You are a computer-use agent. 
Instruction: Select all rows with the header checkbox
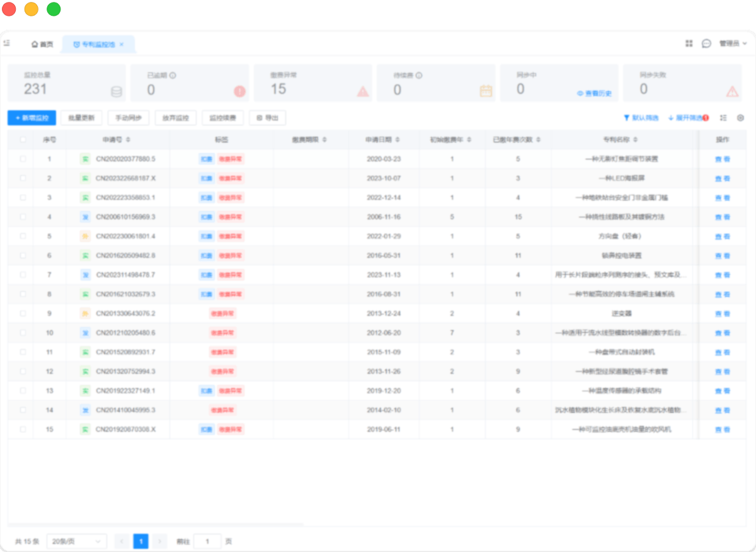23,140
